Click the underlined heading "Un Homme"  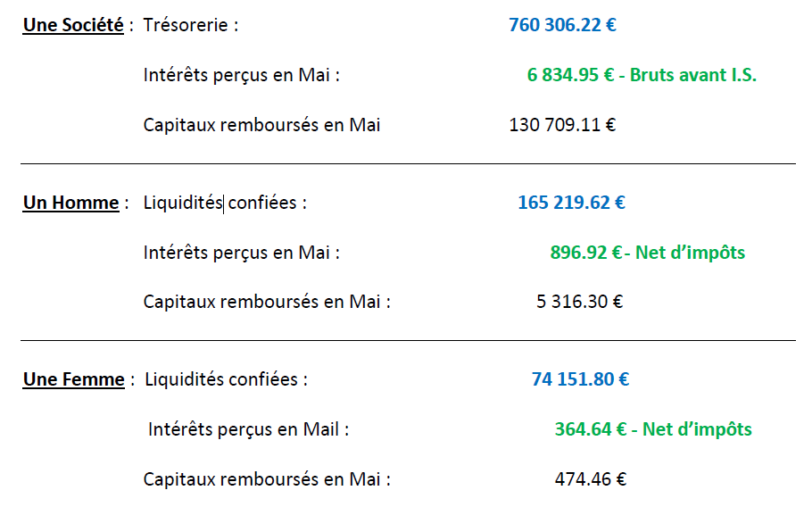(71, 203)
